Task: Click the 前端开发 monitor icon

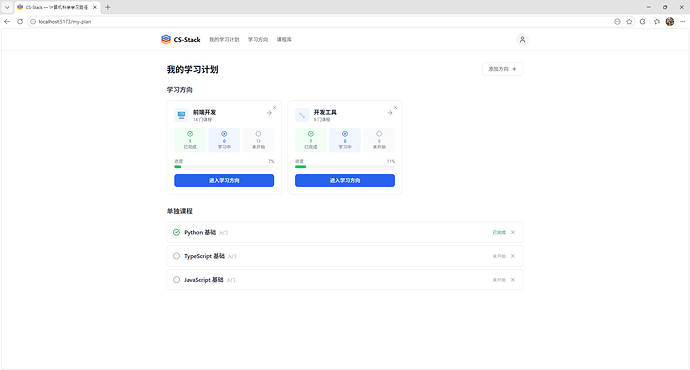Action: pos(181,115)
